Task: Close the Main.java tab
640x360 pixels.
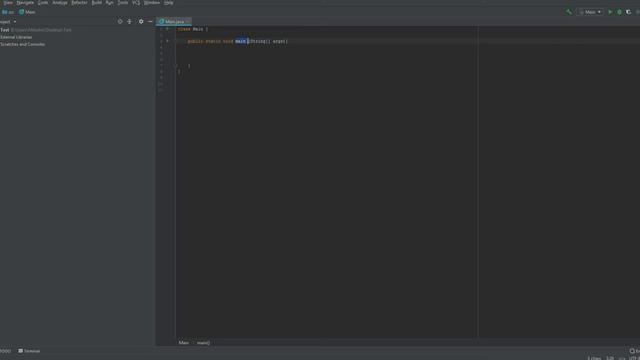Action: [x=188, y=21]
